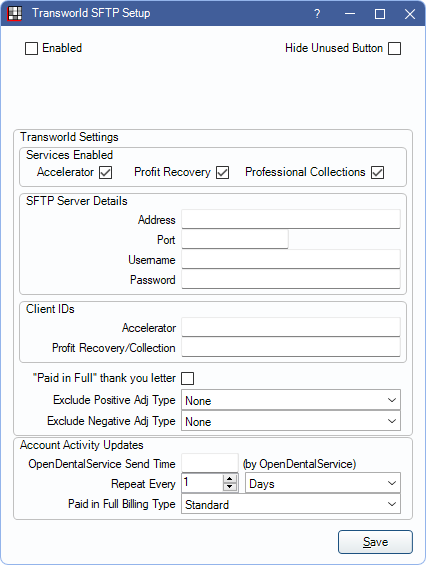Focus the SFTP Address input field
The image size is (426, 565).
(x=291, y=219)
